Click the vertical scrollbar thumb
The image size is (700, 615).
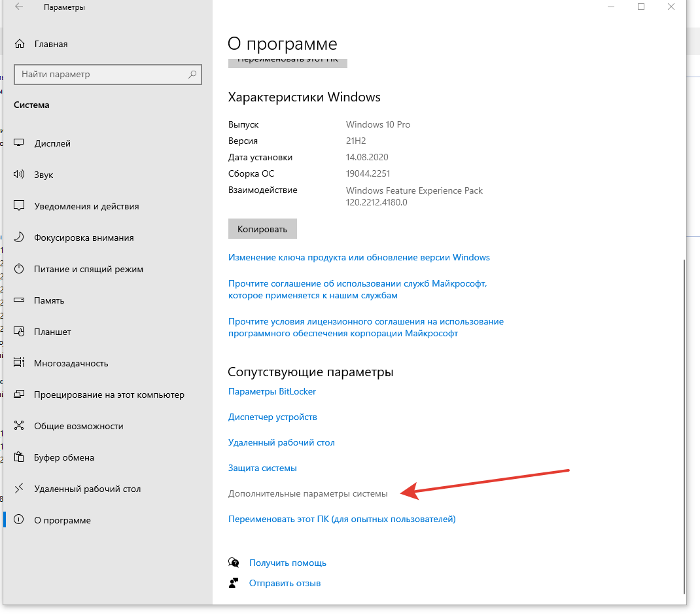(x=684, y=426)
